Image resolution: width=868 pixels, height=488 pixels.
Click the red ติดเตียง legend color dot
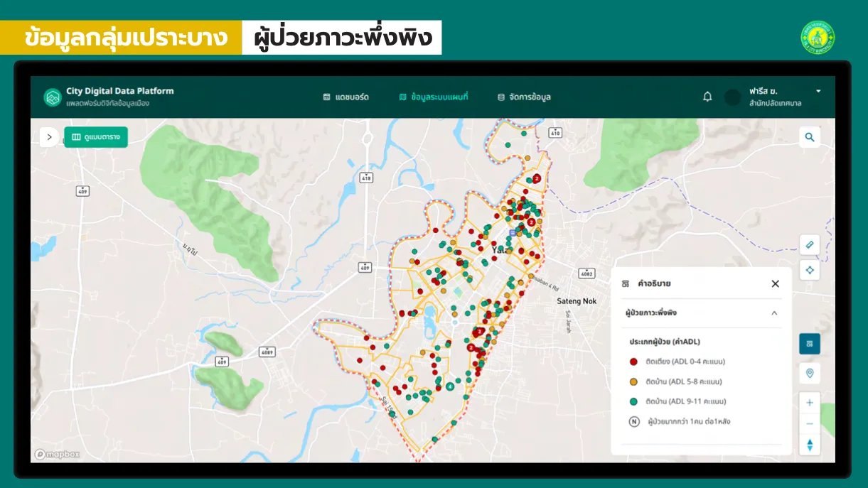click(633, 362)
